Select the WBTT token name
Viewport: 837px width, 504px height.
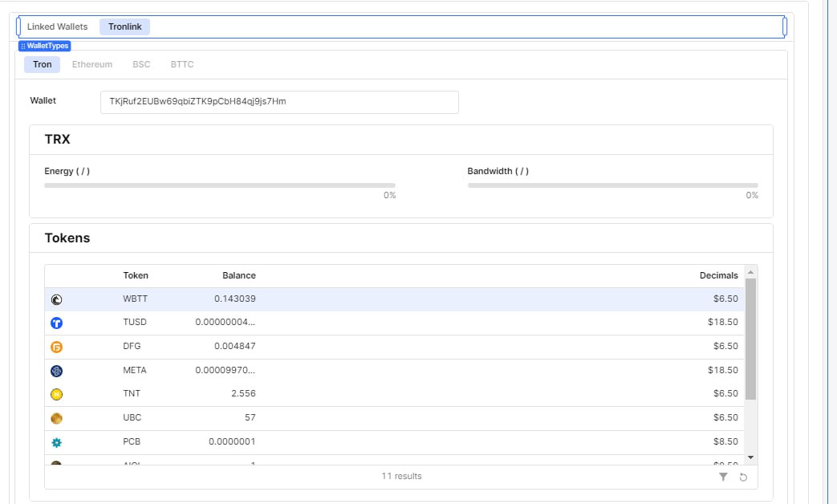tap(135, 299)
